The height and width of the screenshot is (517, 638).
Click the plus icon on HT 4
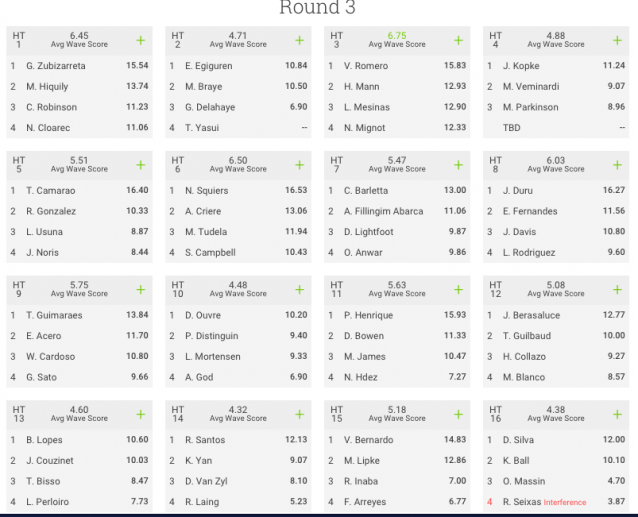617,40
